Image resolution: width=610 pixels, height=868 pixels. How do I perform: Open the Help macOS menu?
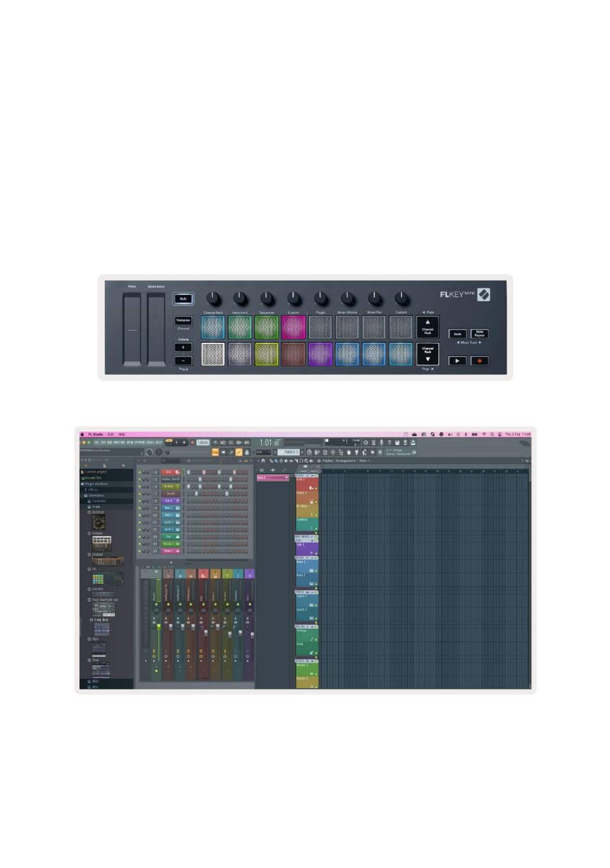(x=121, y=434)
